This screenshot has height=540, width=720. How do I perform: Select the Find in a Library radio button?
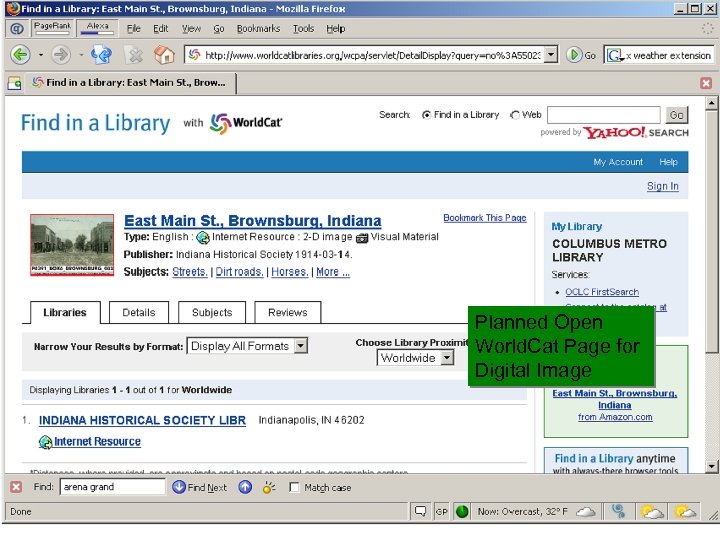point(426,115)
